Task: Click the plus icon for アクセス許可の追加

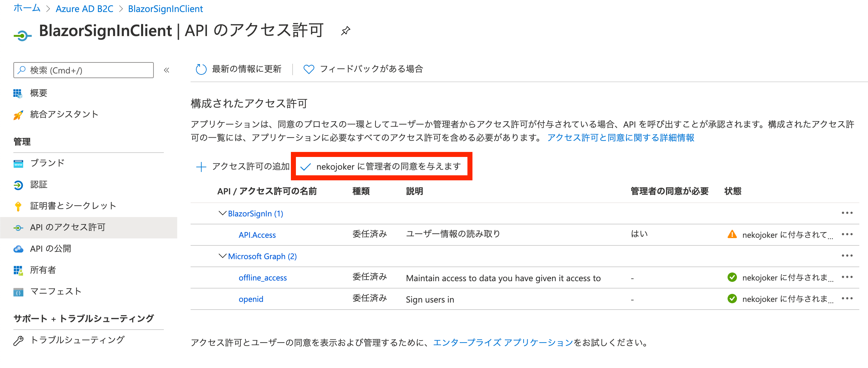Action: pos(201,167)
